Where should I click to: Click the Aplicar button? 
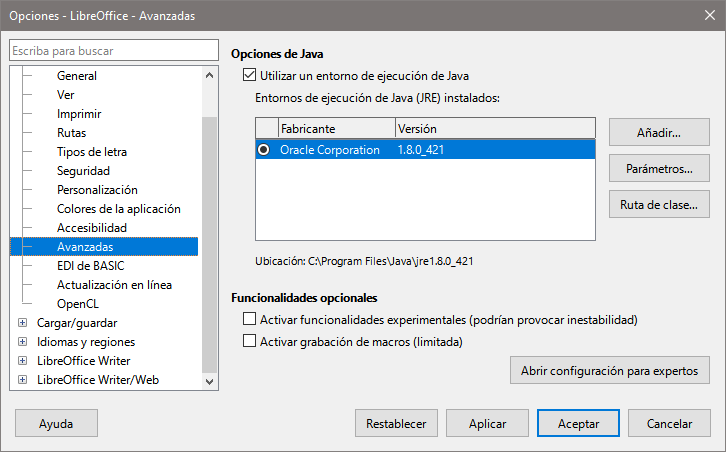tap(487, 423)
